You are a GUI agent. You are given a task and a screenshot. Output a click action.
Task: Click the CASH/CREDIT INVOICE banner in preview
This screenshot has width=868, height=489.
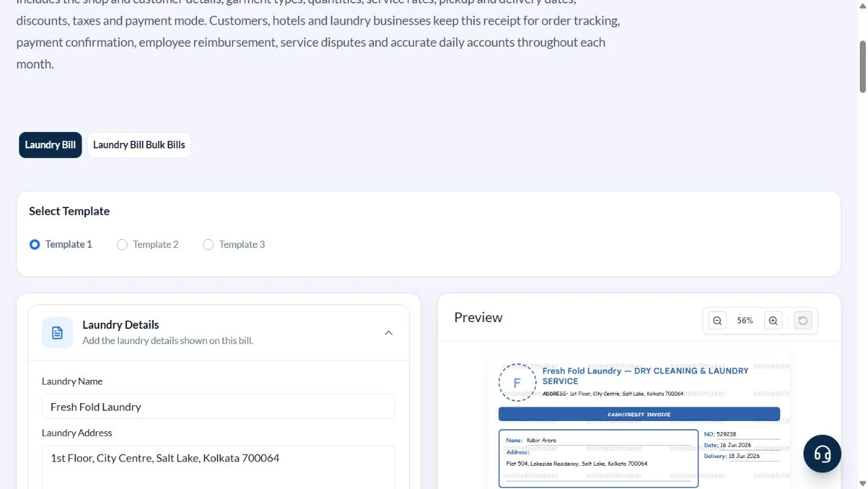(x=639, y=414)
